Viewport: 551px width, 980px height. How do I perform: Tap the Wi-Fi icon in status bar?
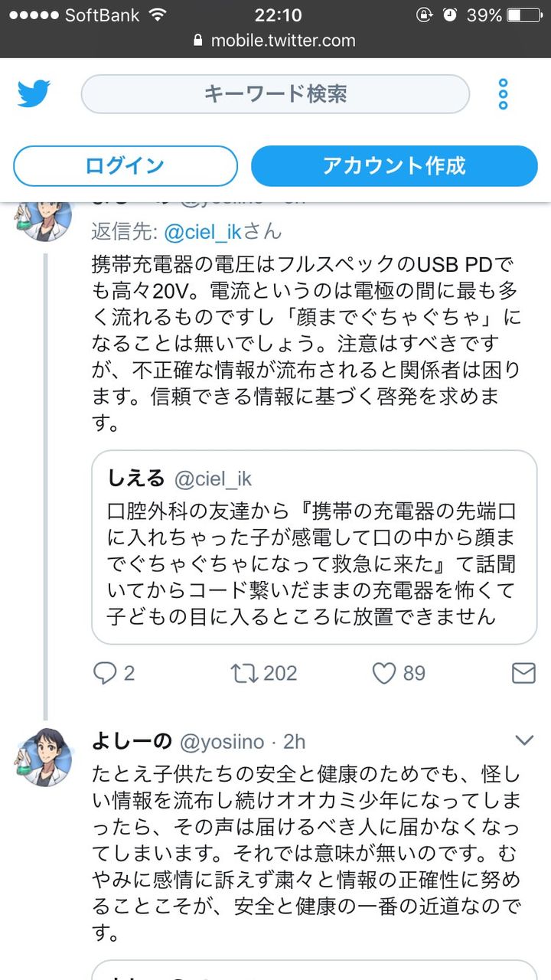pyautogui.click(x=158, y=15)
